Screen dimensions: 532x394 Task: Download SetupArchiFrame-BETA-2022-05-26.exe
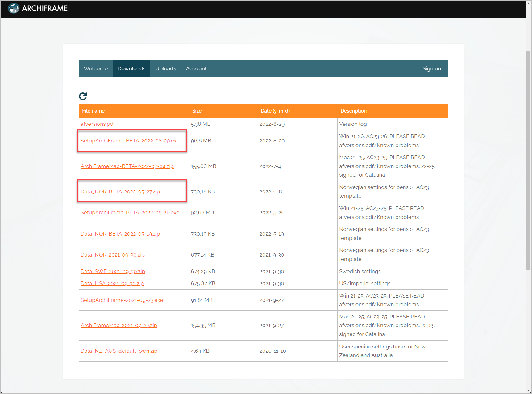click(130, 212)
